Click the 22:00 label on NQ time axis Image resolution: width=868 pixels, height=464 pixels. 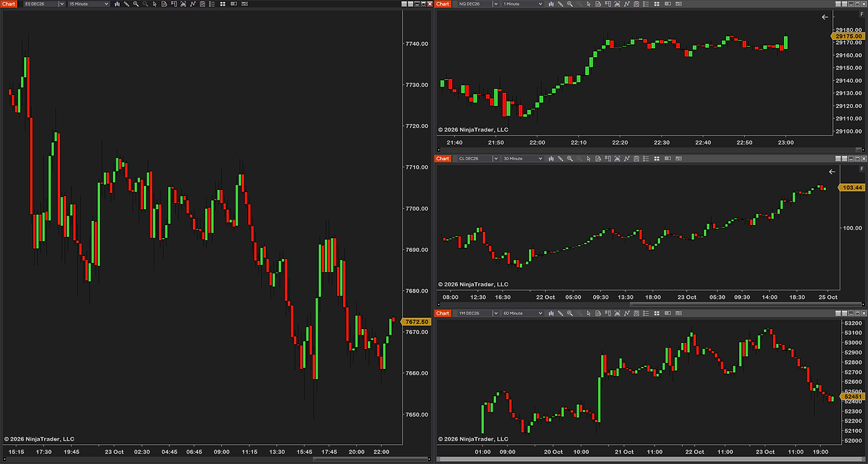pos(537,143)
